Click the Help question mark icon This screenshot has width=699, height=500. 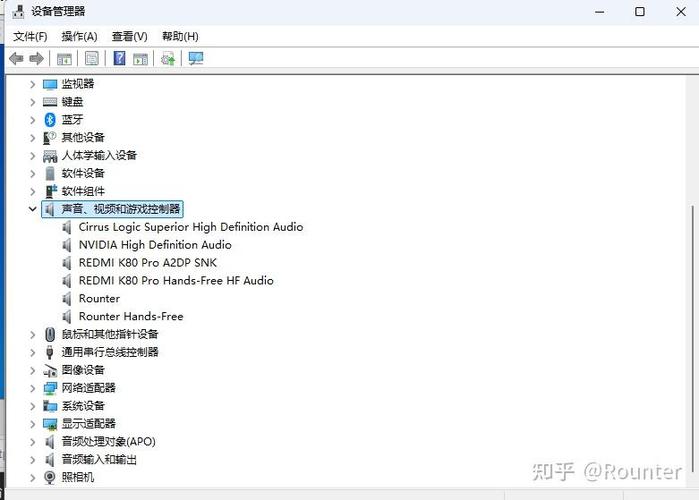point(119,58)
